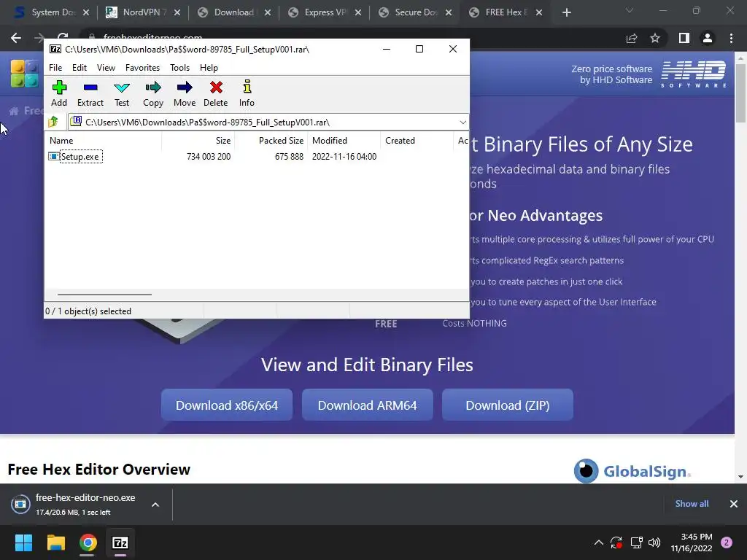
Task: Open the Help menu in 7-Zip
Action: point(209,68)
